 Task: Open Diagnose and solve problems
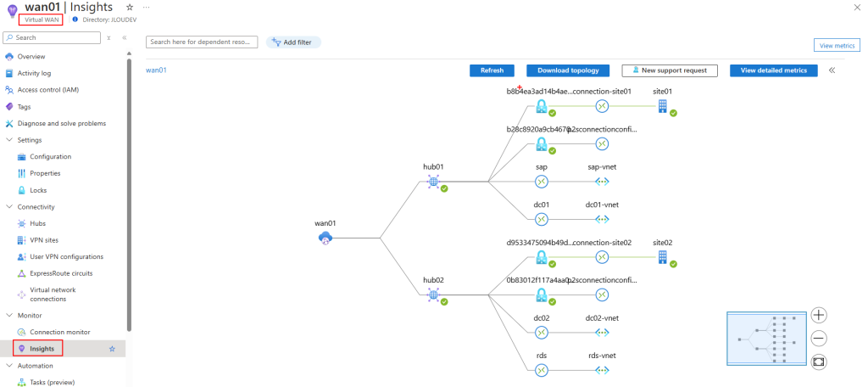61,123
